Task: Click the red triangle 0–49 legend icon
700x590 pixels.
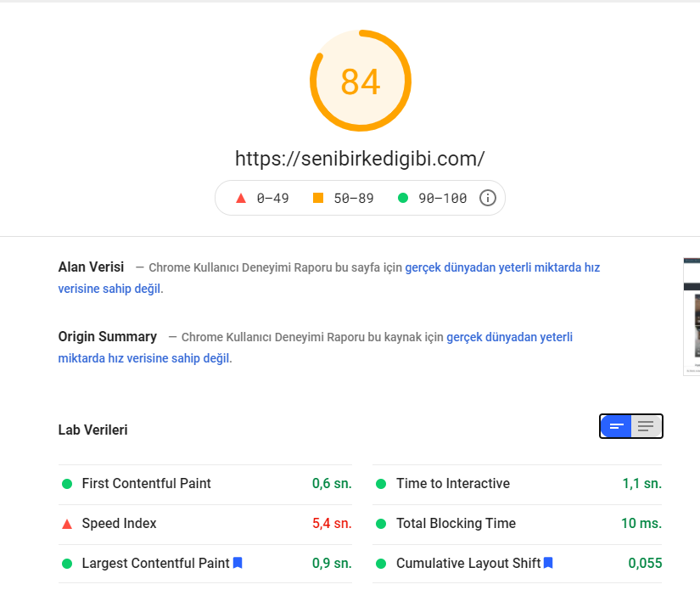Action: coord(241,198)
